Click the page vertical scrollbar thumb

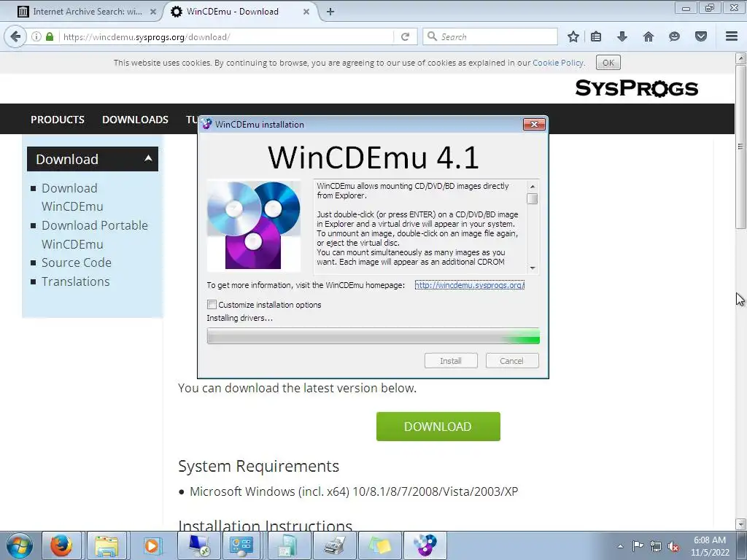[741, 147]
